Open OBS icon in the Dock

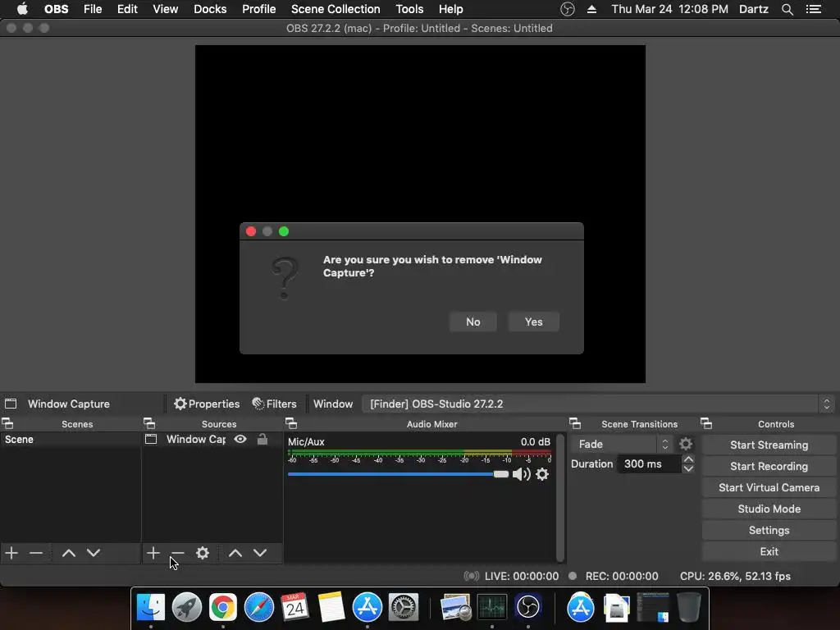coord(528,608)
